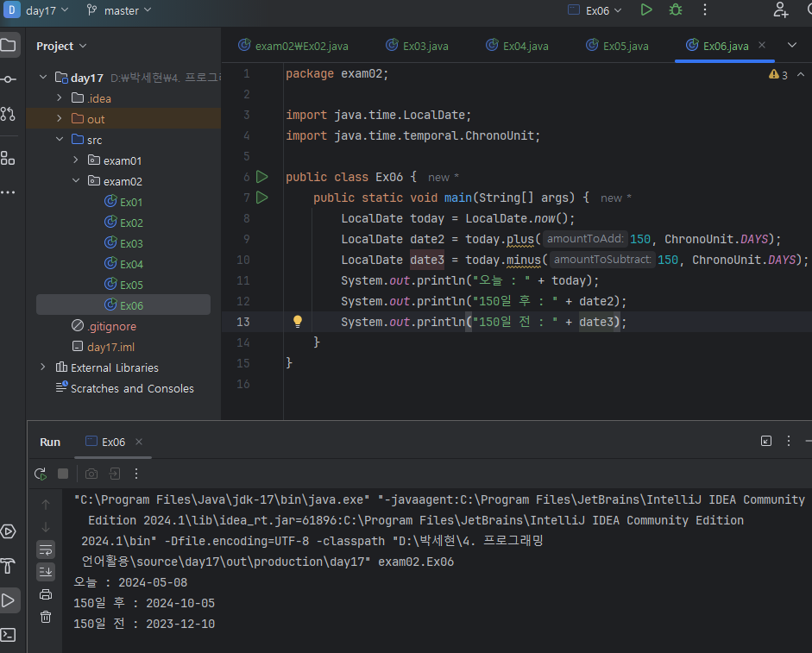Open the Ex06 run configuration dropdown
This screenshot has height=653, width=812.
click(595, 10)
